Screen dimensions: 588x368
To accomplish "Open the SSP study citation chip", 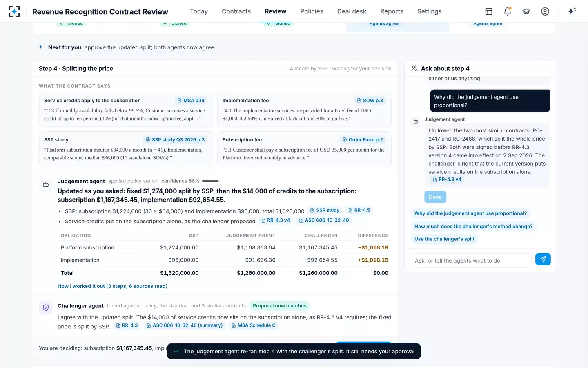I will (x=325, y=210).
